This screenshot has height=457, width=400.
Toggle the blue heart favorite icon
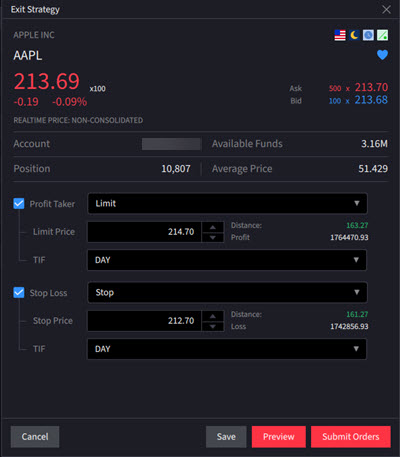point(382,55)
